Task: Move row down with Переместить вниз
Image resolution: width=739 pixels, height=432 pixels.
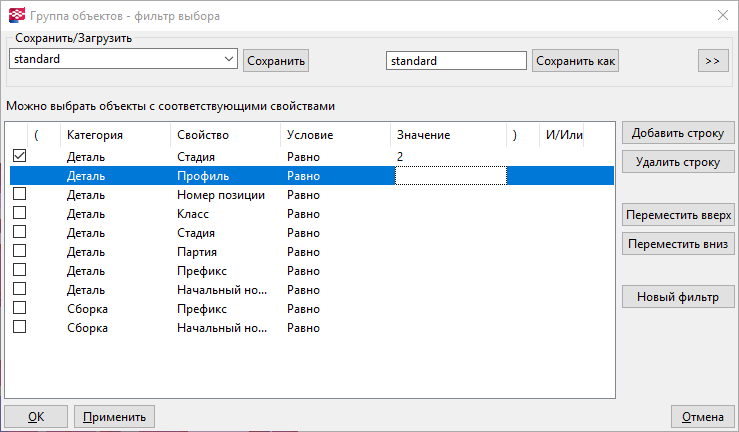Action: coord(679,243)
